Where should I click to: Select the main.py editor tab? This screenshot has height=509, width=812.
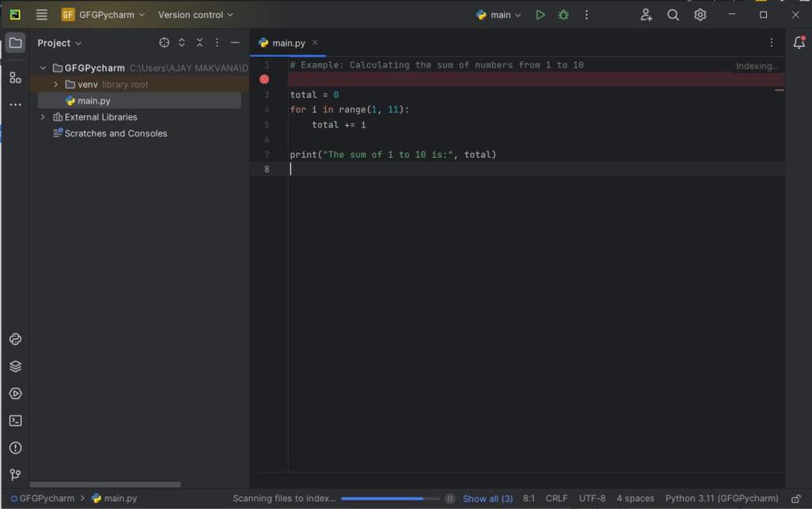click(288, 43)
